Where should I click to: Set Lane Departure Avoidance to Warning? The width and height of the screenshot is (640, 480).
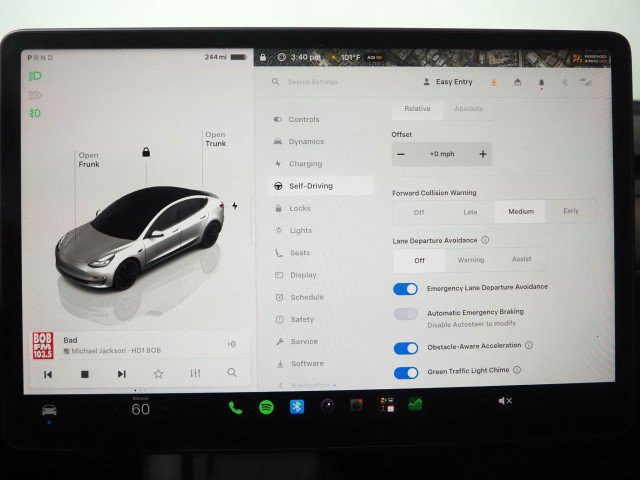tap(471, 260)
